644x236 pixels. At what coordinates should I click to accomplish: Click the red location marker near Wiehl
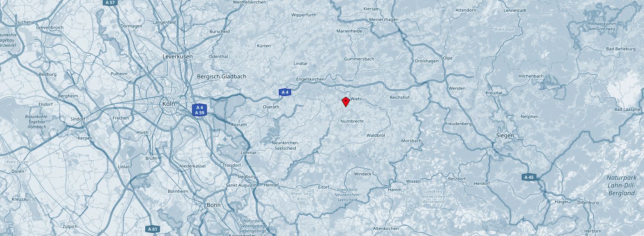346,102
